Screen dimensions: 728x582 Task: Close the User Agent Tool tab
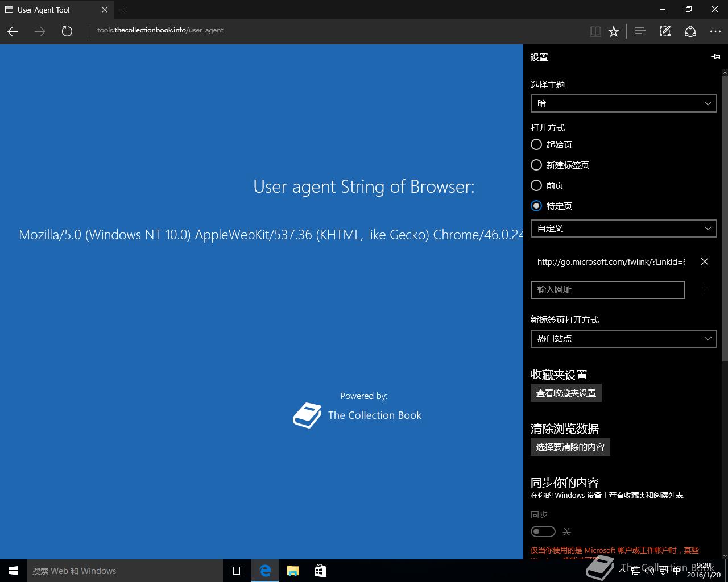(105, 10)
